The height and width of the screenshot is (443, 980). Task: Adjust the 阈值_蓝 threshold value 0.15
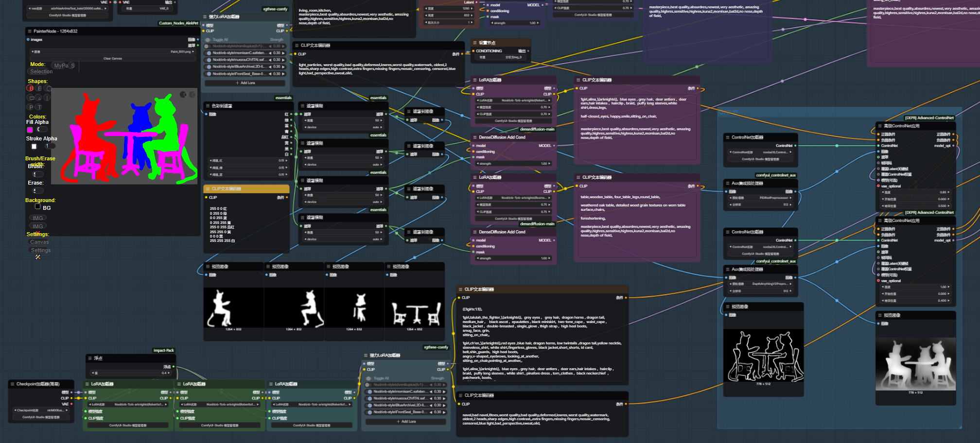248,174
